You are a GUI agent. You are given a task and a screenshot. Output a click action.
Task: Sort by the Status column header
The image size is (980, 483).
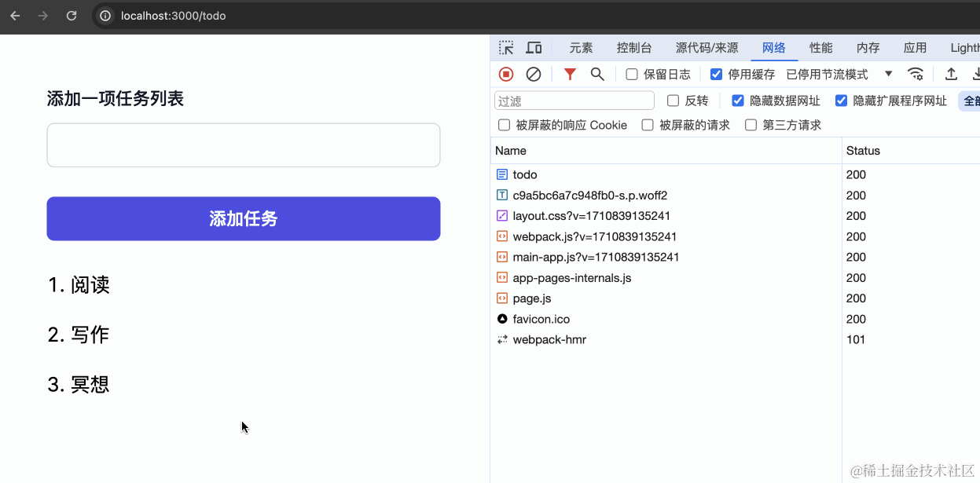911,151
